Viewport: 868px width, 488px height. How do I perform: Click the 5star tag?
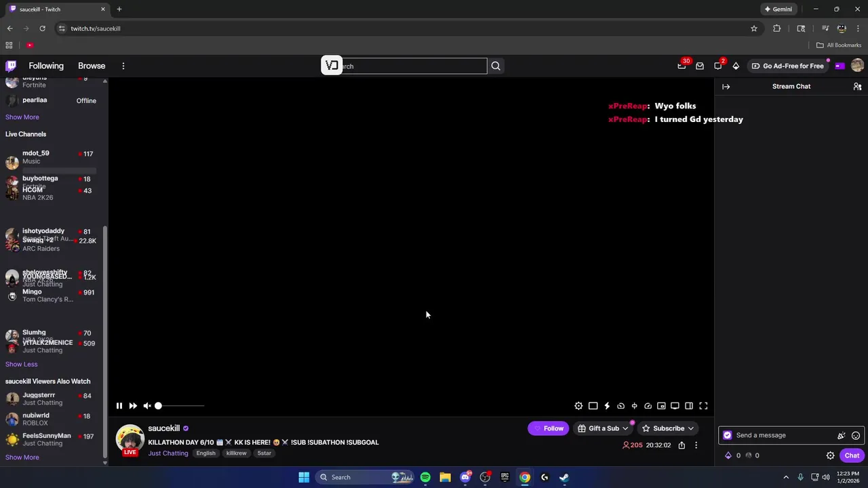pos(264,453)
